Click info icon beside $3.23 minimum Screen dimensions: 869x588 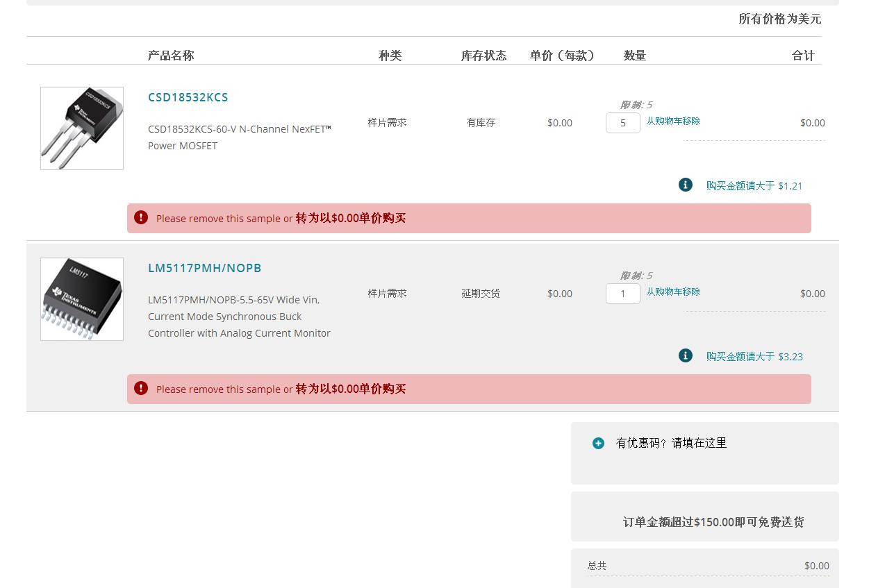pyautogui.click(x=686, y=355)
